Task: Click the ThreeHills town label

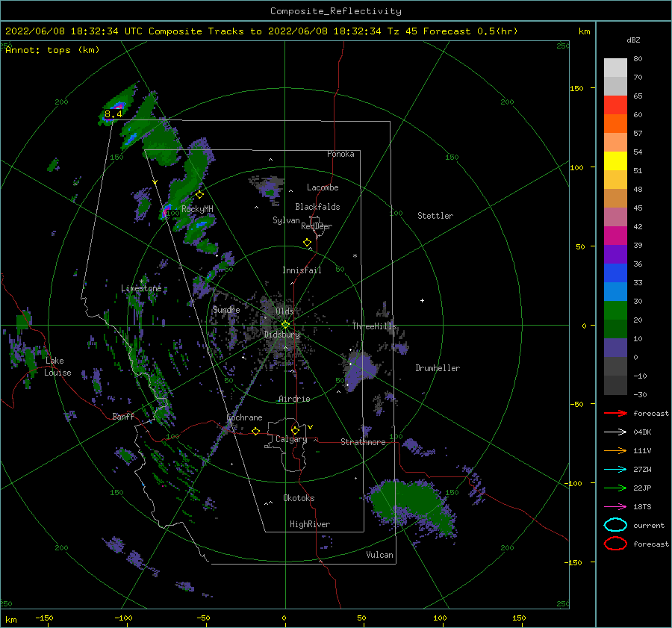Action: tap(375, 326)
